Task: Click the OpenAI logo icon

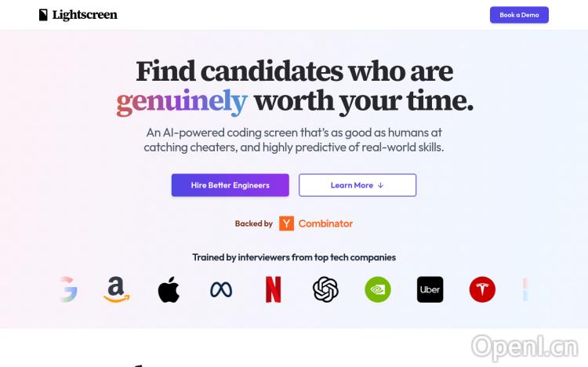Action: pyautogui.click(x=325, y=289)
